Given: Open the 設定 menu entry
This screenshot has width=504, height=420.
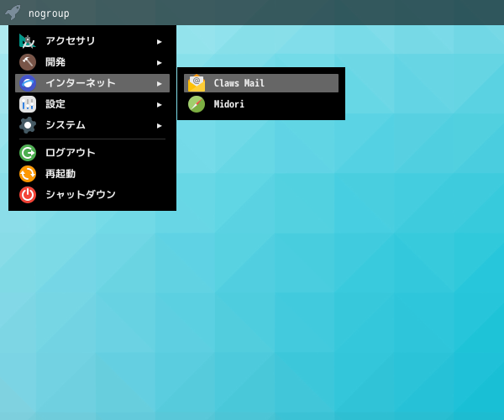Looking at the screenshot, I should [x=92, y=104].
